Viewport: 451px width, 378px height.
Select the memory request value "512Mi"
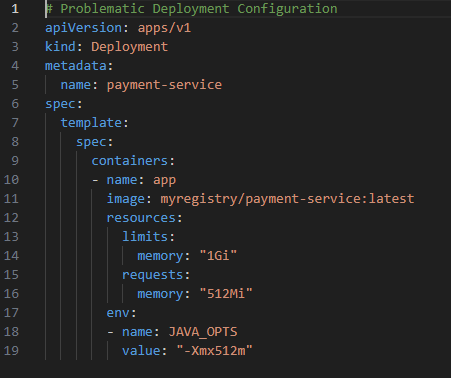point(226,294)
